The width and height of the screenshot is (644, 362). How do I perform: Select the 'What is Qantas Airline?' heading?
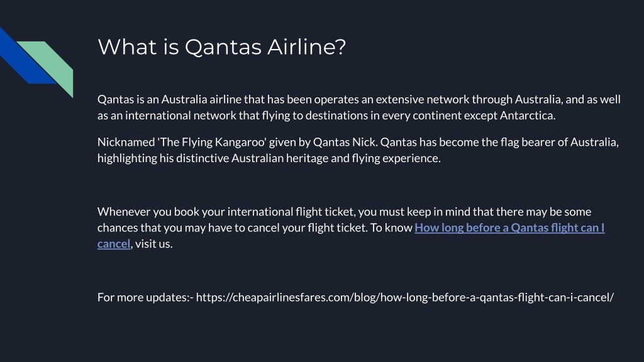222,47
